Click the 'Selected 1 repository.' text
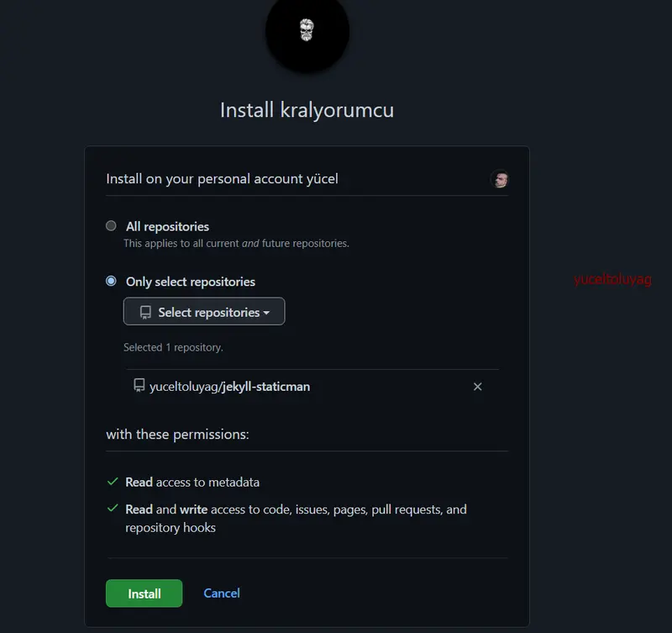672x633 pixels. click(173, 347)
